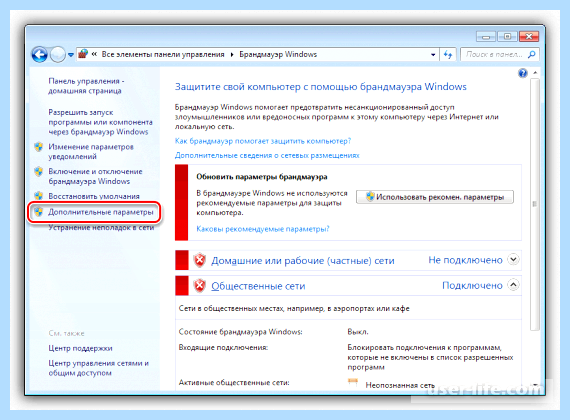Expand the 'Домашние или рабочие (частные) сети' chevron
The width and height of the screenshot is (570, 420).
[513, 260]
